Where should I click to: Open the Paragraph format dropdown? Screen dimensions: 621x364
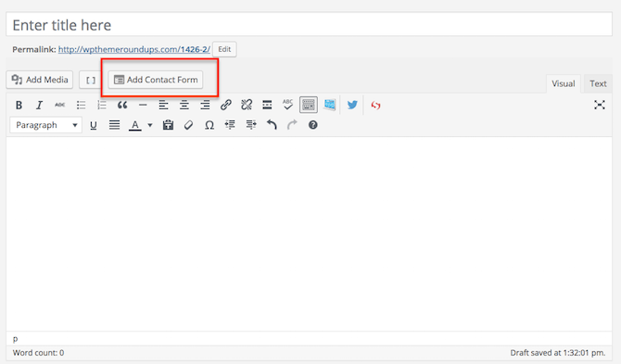46,125
